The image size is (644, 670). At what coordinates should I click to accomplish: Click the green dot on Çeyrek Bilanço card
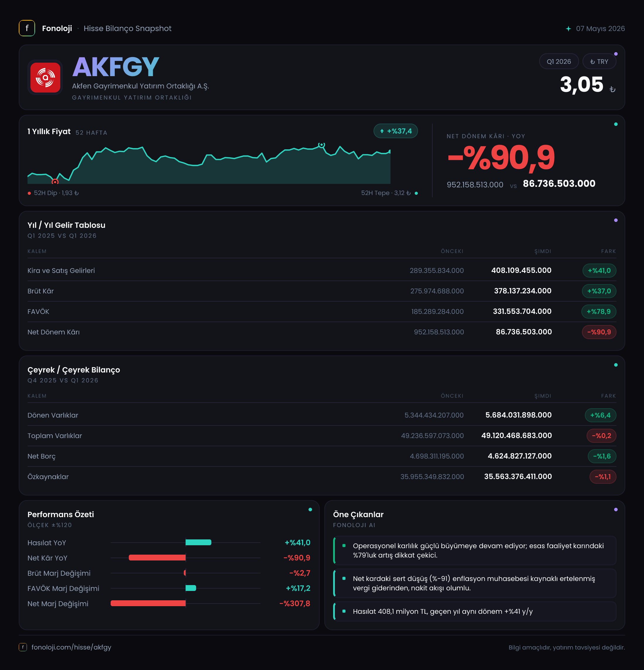(x=616, y=365)
